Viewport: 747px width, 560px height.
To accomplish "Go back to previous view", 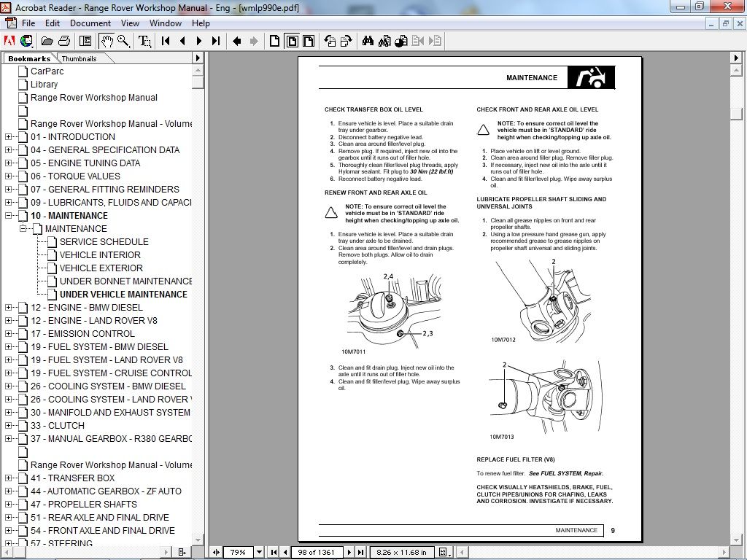I will point(237,41).
